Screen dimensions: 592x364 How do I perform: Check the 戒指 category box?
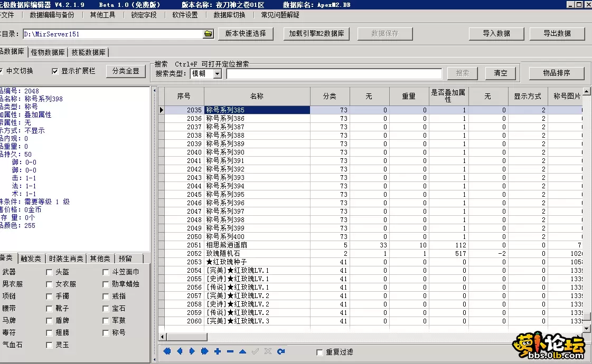[106, 296]
